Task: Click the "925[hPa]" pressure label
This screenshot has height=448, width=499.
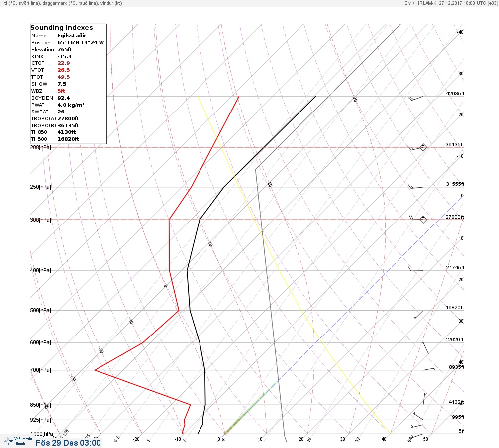Action: (x=40, y=420)
